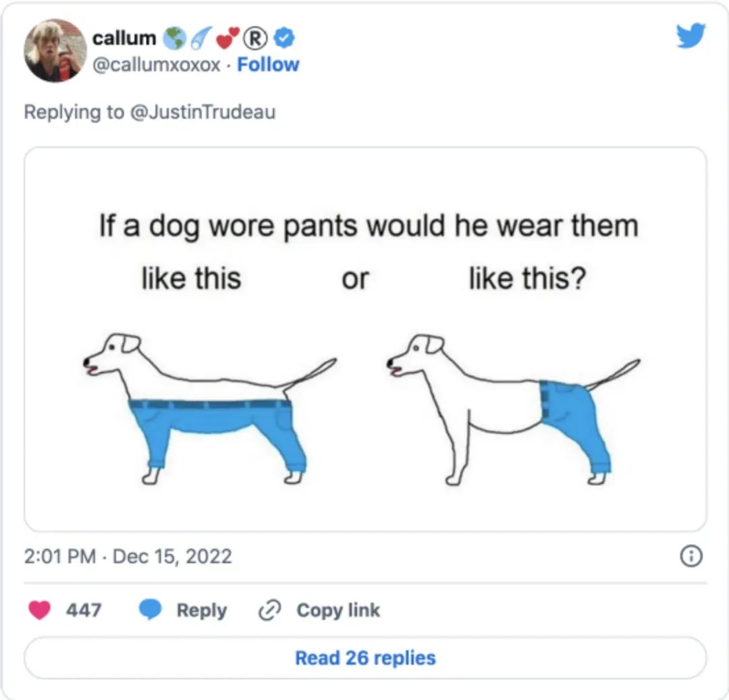Click the chain link copy icon
729x700 pixels.
click(x=269, y=610)
